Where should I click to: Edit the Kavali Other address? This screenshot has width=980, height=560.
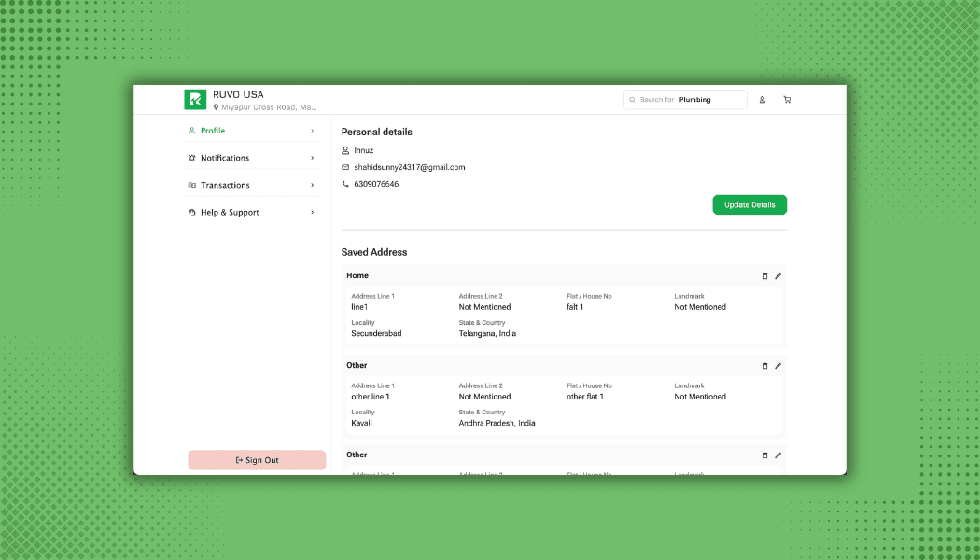pos(778,366)
